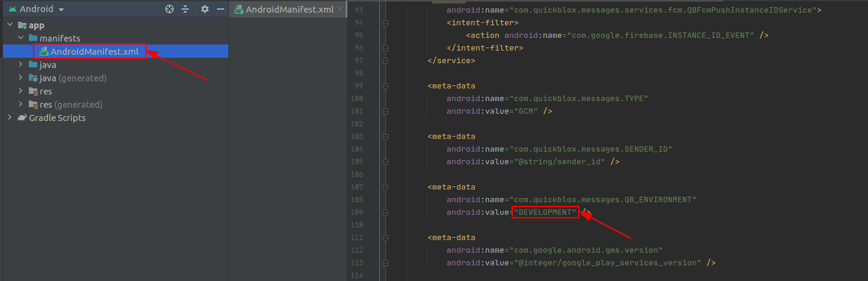Select the java folder label
The height and width of the screenshot is (281, 868).
(48, 65)
